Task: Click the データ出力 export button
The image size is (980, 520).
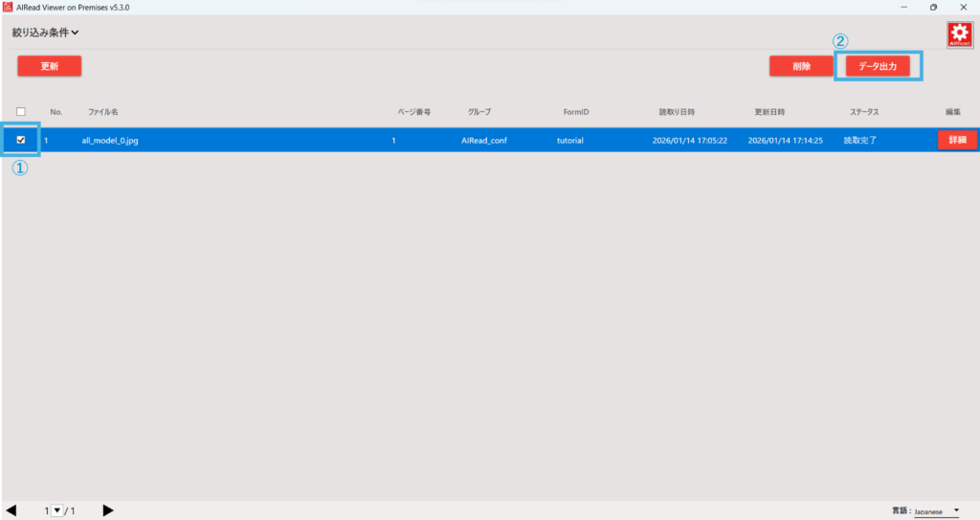Action: pos(878,66)
